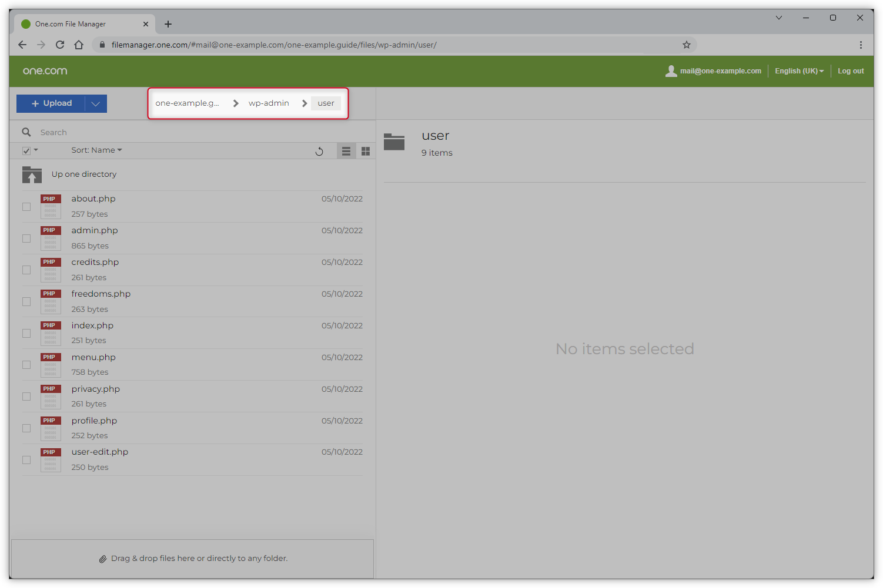883x588 pixels.
Task: Expand the Upload dropdown arrow
Action: [x=96, y=103]
